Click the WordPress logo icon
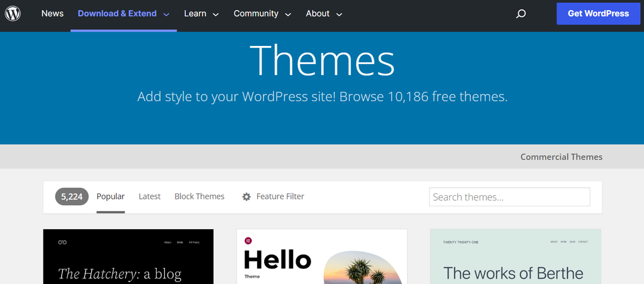 coord(13,13)
